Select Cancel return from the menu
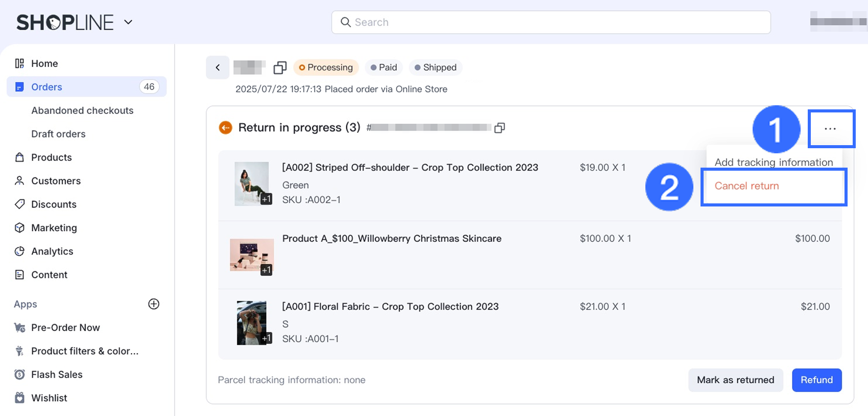Viewport: 868px width, 416px height. coord(746,186)
